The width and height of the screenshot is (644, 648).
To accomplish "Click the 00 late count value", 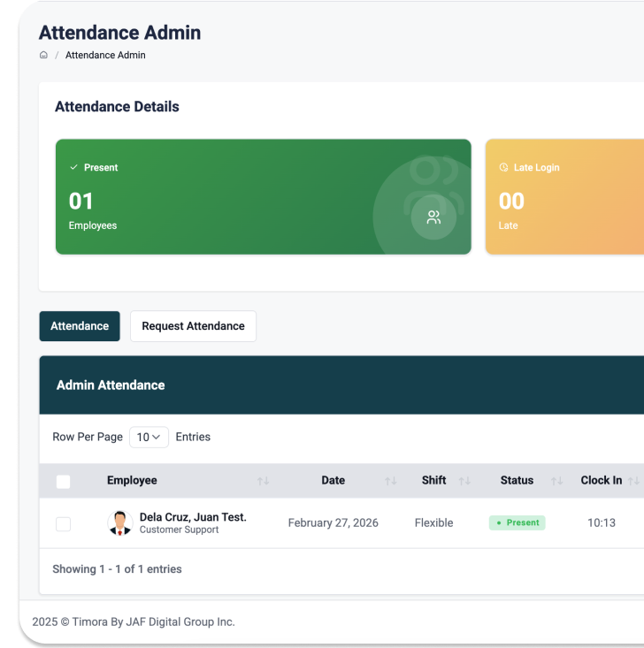I will [x=511, y=202].
